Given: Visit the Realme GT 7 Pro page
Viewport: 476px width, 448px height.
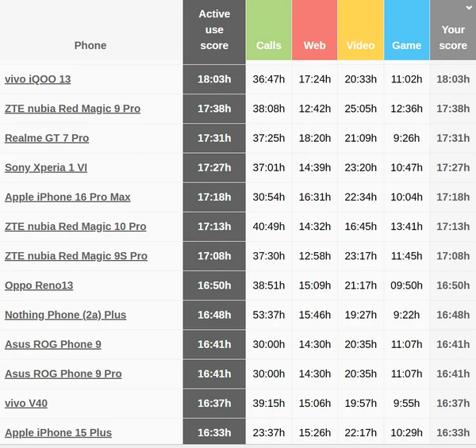Looking at the screenshot, I should tap(47, 138).
